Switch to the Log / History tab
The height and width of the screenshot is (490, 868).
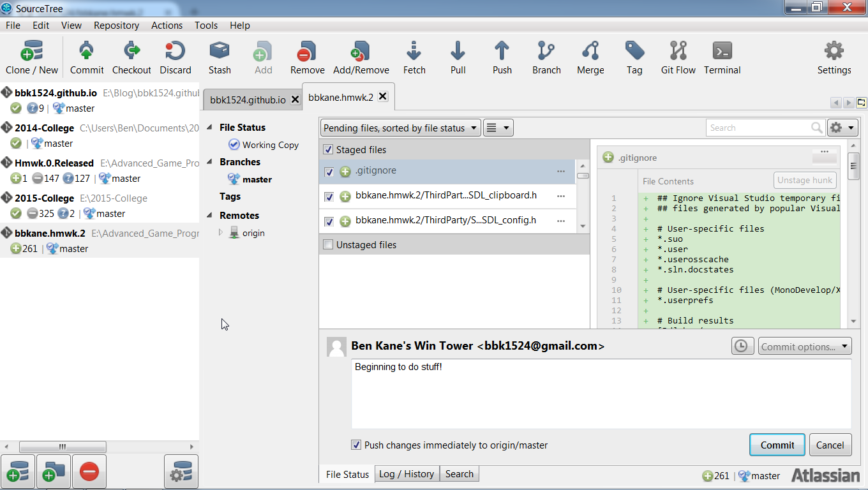pyautogui.click(x=406, y=474)
